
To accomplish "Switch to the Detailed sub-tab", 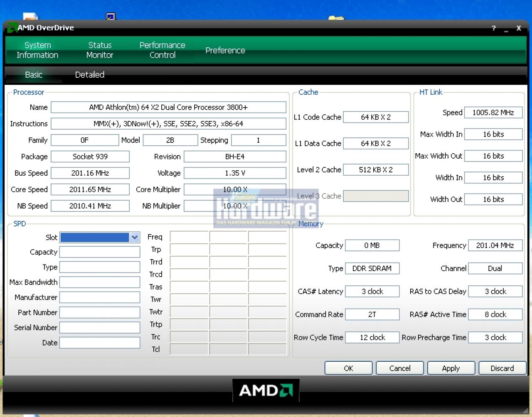I will (x=90, y=75).
